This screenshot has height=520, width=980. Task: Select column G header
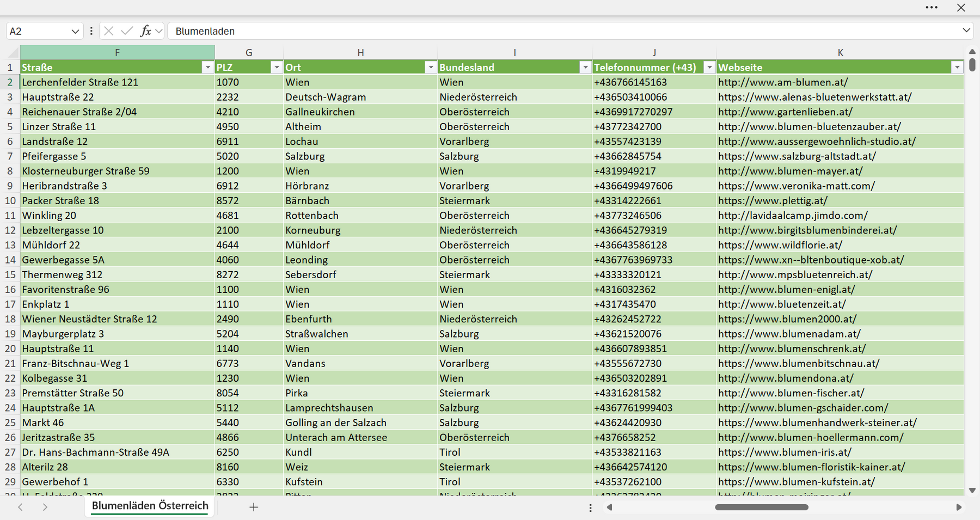pos(249,52)
